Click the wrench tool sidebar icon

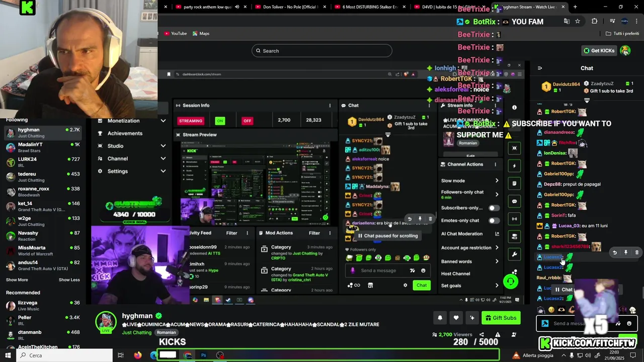(514, 254)
